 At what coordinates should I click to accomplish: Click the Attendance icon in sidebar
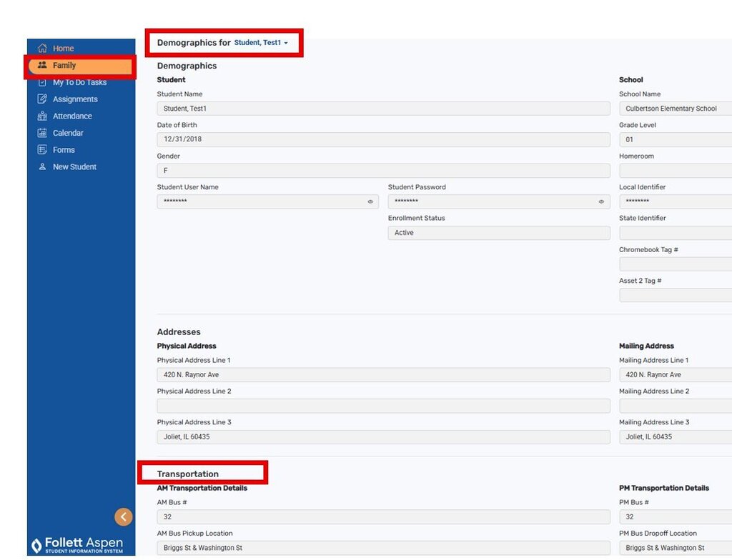coord(42,116)
